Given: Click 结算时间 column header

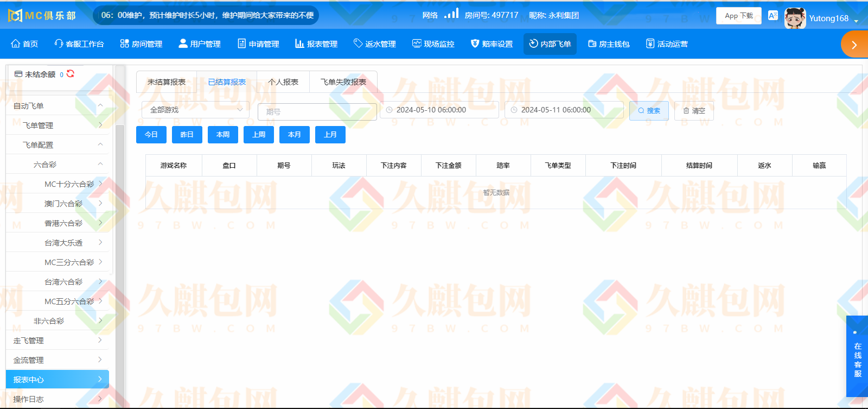Looking at the screenshot, I should [x=699, y=166].
